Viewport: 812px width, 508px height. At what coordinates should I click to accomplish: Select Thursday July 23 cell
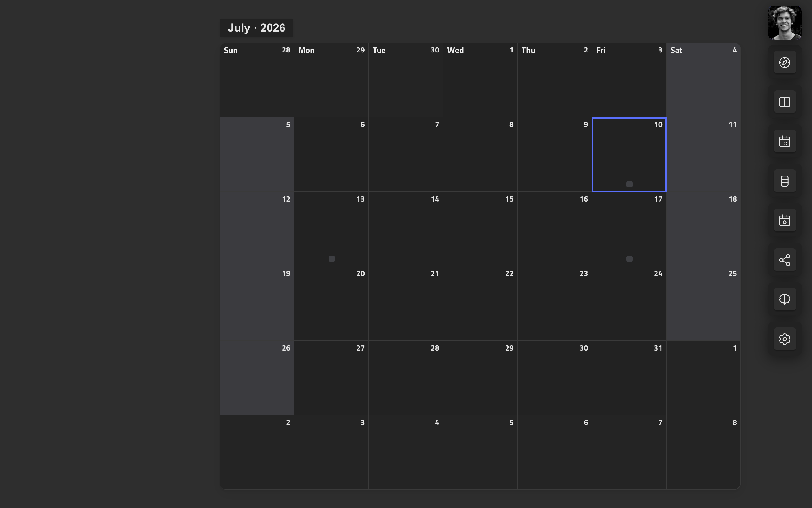point(554,304)
